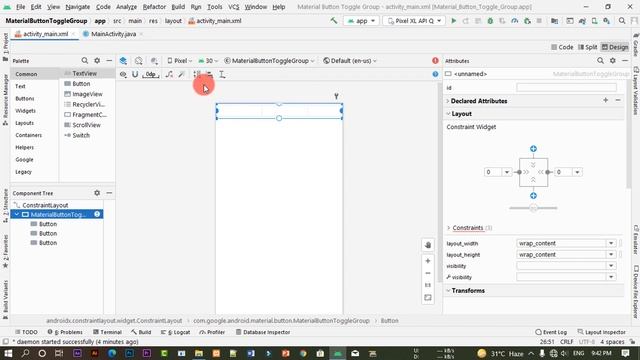Viewport: 640px width, 360px height.
Task: Select the Buttons palette category
Action: [24, 98]
